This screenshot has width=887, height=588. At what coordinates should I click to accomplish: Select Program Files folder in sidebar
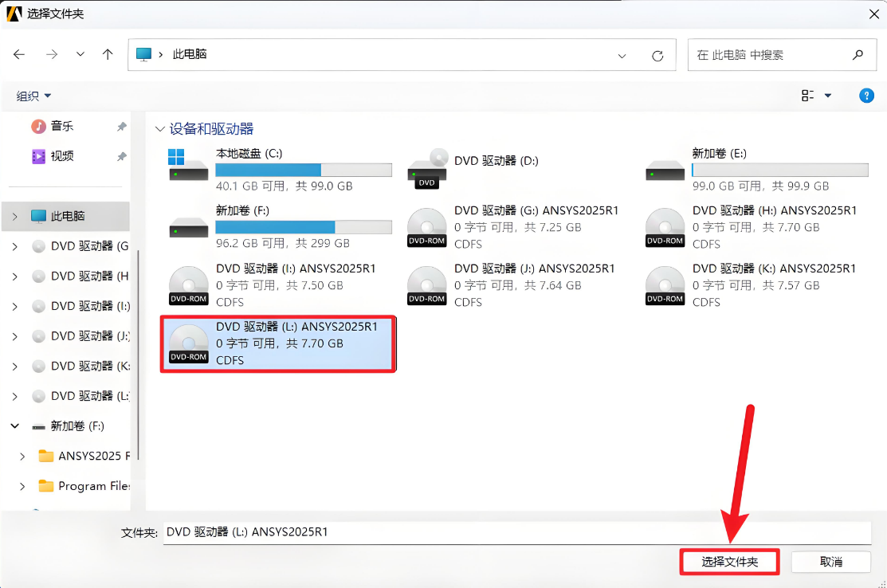84,486
